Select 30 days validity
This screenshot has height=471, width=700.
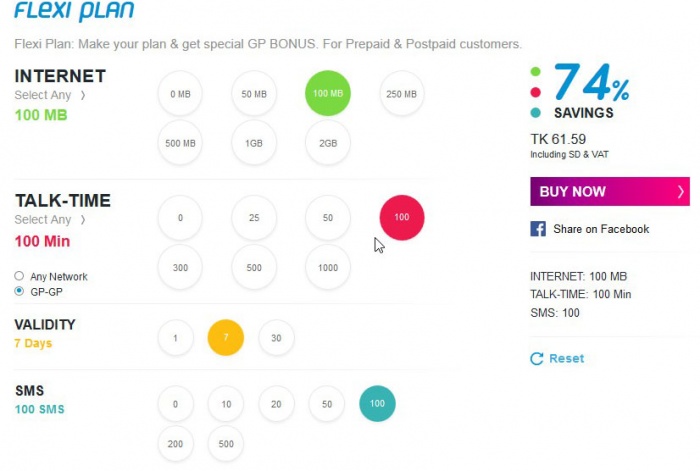(x=276, y=337)
